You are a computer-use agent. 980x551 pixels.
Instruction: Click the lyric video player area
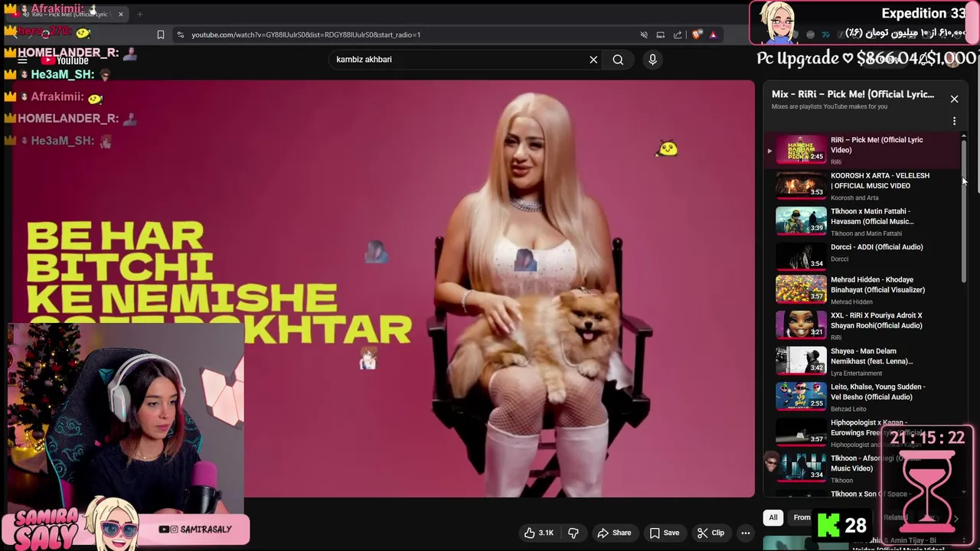pyautogui.click(x=383, y=289)
